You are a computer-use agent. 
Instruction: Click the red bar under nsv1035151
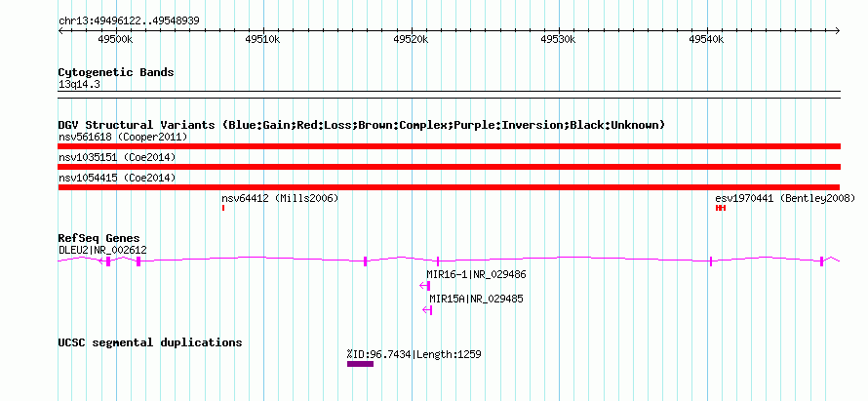click(x=449, y=167)
